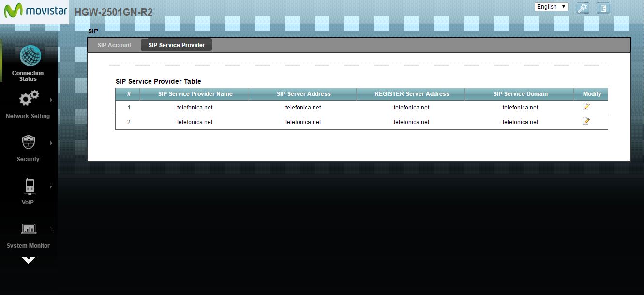Click the SIP page heading
Screen dimensions: 644x295
pos(93,31)
